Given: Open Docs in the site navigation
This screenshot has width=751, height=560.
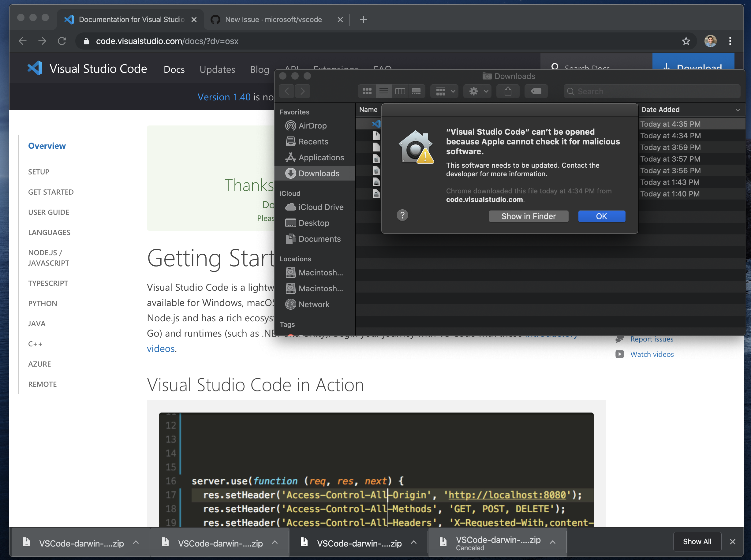Looking at the screenshot, I should 174,69.
